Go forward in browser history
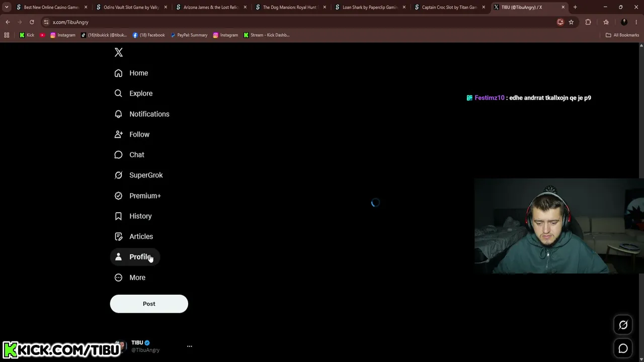Screen dimensions: 644x362 (x=20, y=22)
